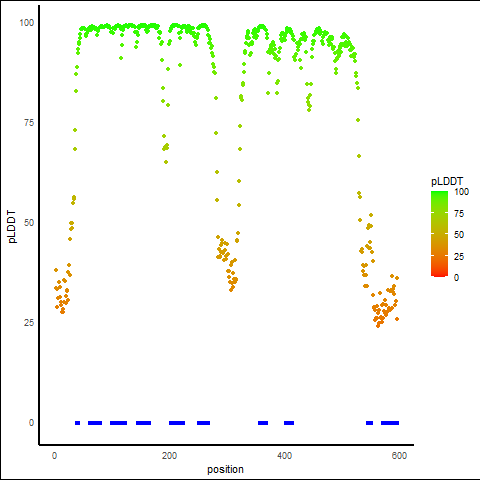Click the legend label 25
The image size is (480, 480).
click(459, 257)
